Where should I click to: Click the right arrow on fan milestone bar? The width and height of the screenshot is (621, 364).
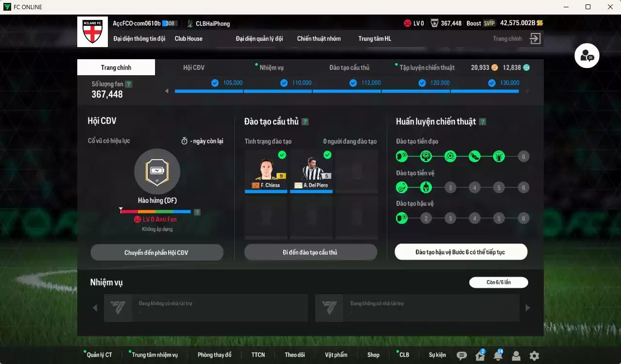coord(528,90)
